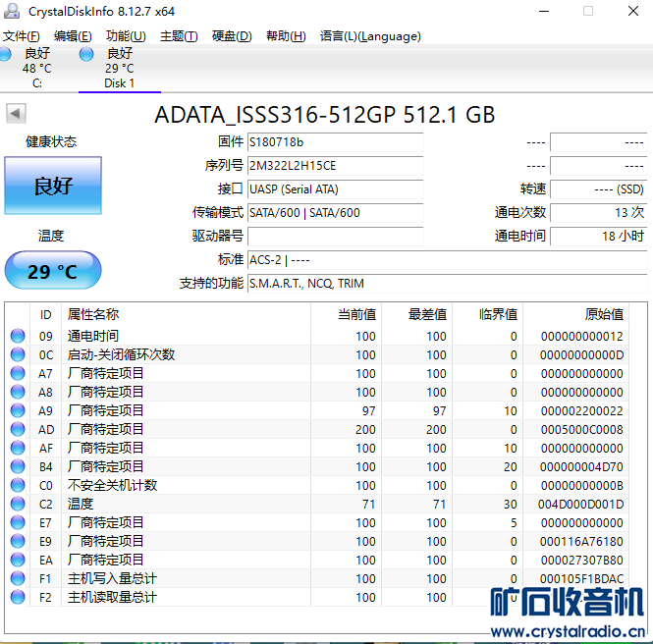Click the blue status dot for attribute 09
Viewport: 653px width, 644px height.
(18, 336)
